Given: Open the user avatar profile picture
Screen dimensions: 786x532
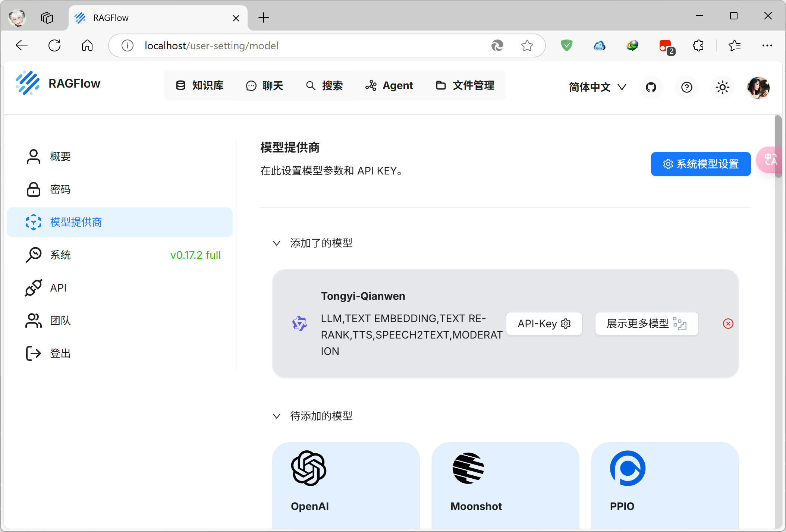Looking at the screenshot, I should click(758, 87).
